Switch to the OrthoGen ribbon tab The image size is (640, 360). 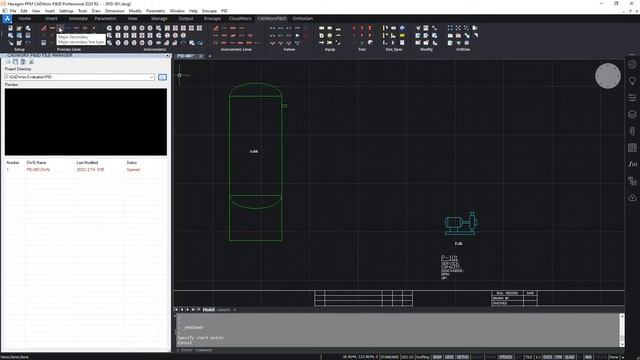[x=302, y=19]
